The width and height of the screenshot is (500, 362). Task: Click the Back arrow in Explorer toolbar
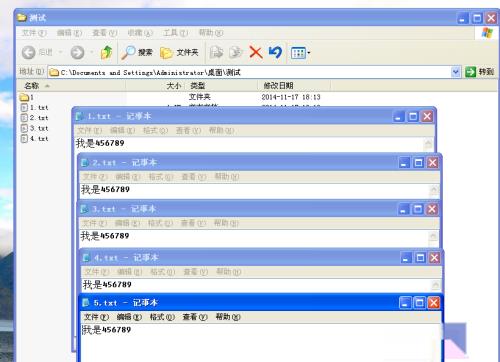click(29, 52)
